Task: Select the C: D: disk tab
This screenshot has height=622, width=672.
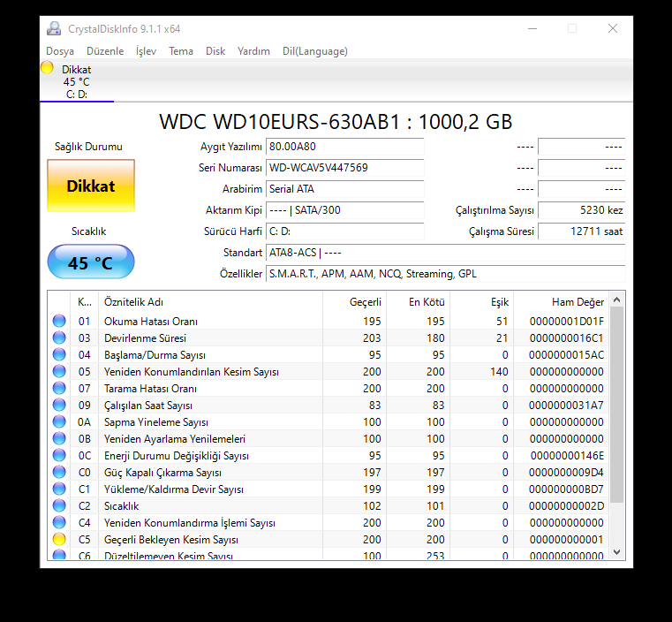Action: 77,81
